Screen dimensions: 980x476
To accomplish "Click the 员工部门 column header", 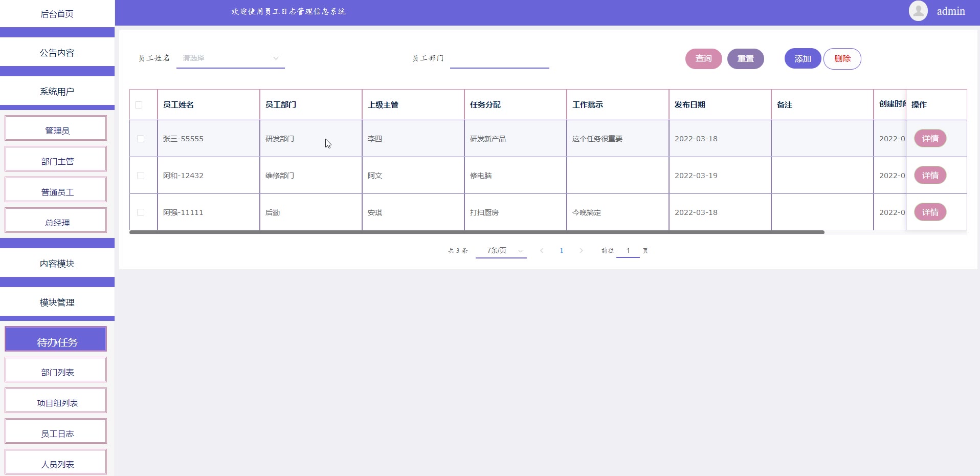I will click(x=311, y=105).
